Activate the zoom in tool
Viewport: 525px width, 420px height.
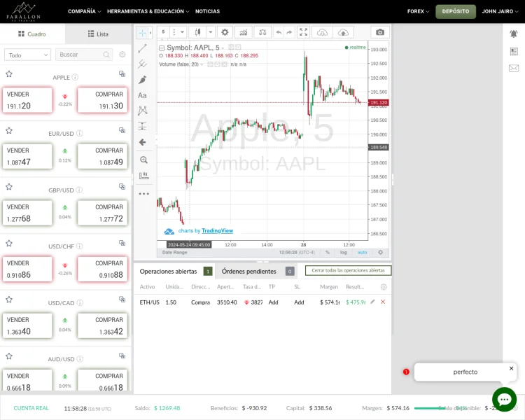143,160
